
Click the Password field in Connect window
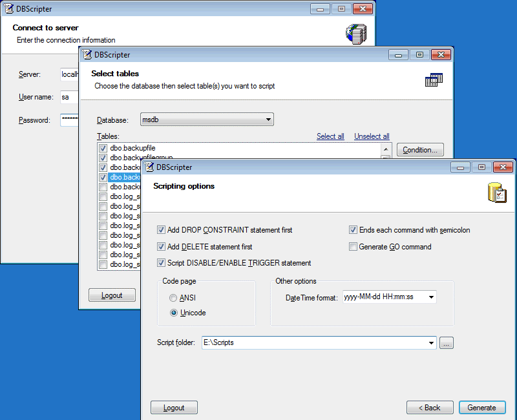[x=70, y=120]
